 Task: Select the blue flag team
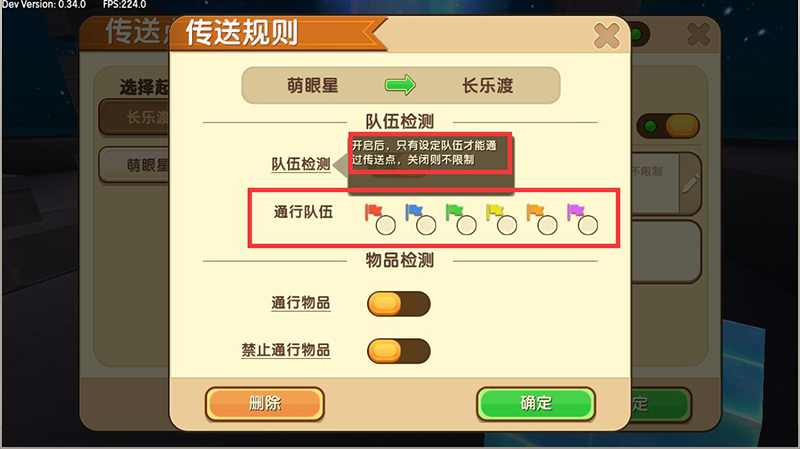click(426, 225)
